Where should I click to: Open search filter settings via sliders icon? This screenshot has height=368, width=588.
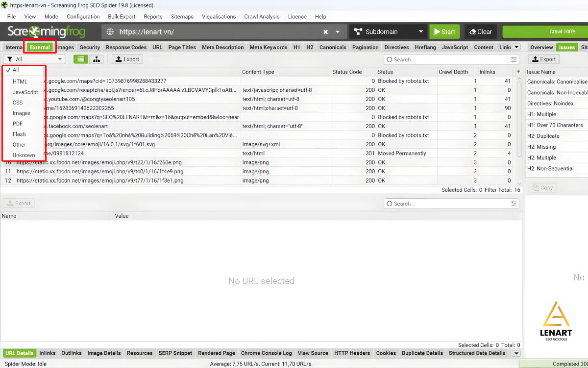[x=513, y=59]
